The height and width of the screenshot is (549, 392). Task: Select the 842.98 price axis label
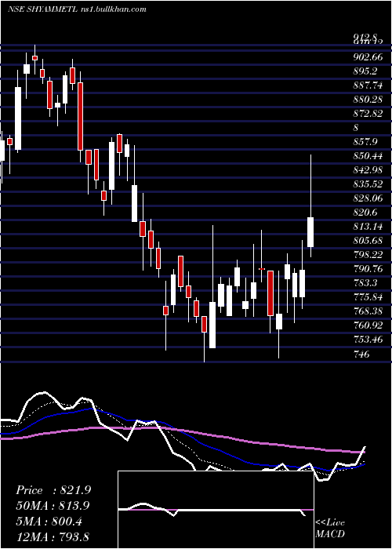point(367,170)
